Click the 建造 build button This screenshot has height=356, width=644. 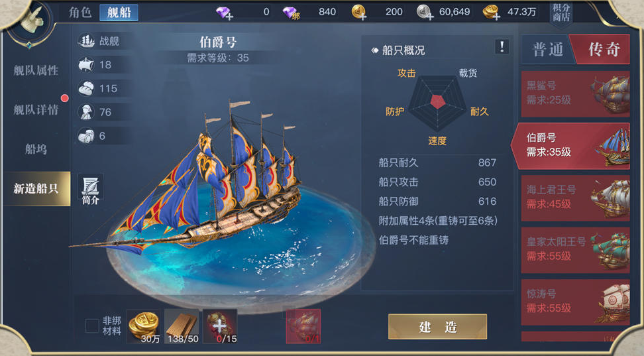437,327
